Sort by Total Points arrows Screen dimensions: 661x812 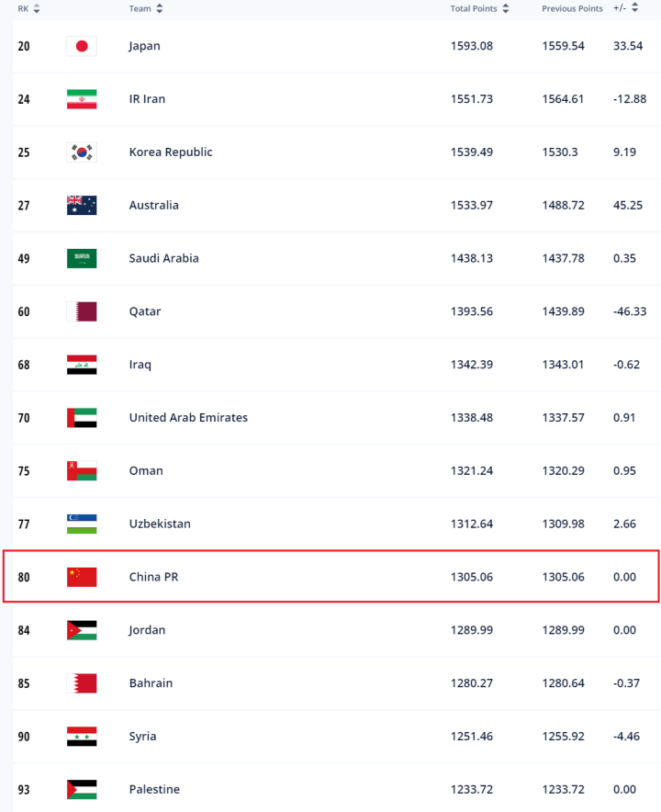point(506,8)
